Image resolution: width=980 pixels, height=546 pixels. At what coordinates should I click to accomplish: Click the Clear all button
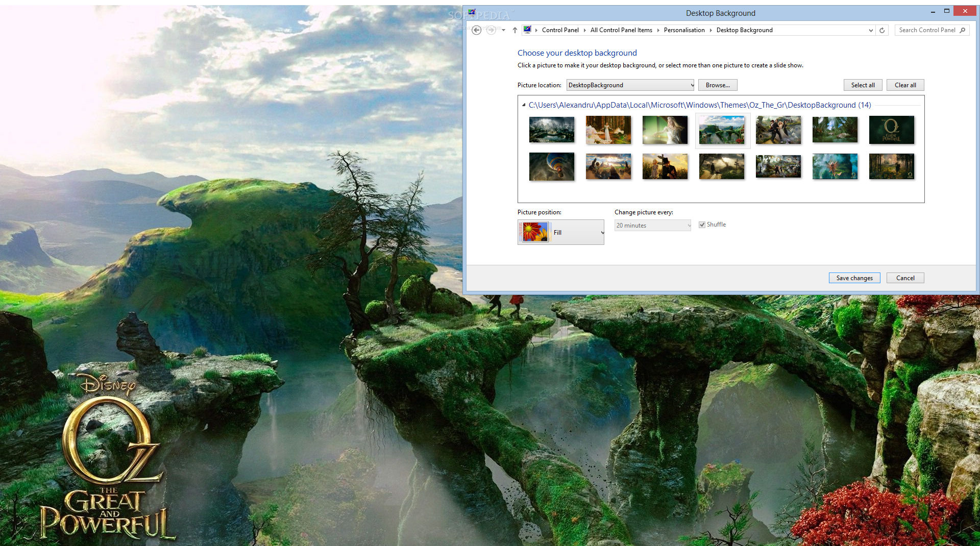pos(905,85)
